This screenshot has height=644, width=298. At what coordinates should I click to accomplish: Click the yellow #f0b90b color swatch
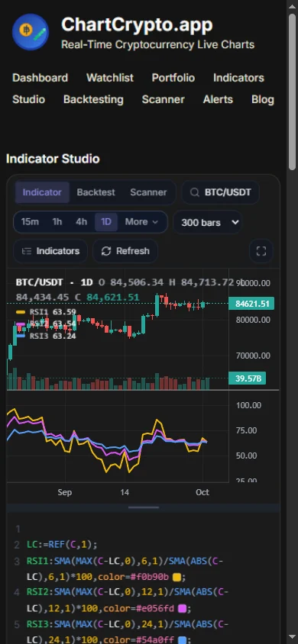tap(177, 578)
